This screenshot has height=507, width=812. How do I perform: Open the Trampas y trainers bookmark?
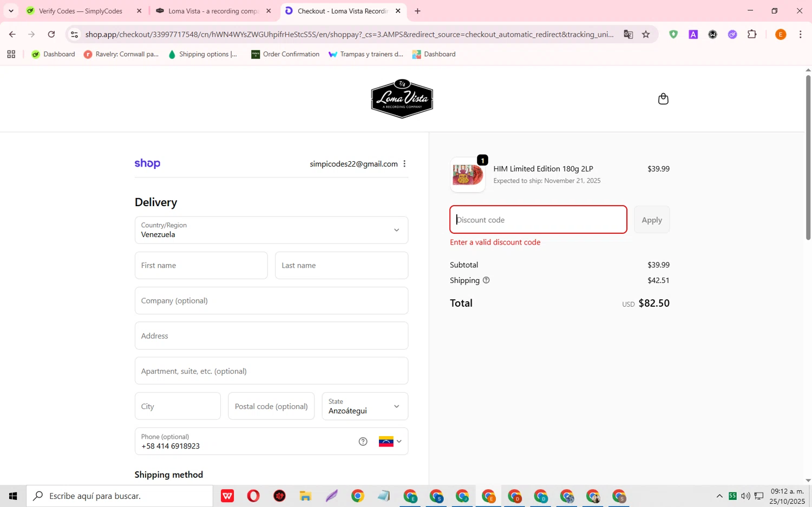coord(366,54)
